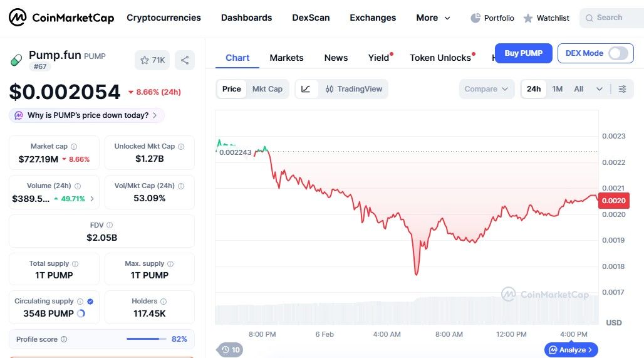Open the Token Unlocks tab
644x358 pixels.
click(x=440, y=58)
